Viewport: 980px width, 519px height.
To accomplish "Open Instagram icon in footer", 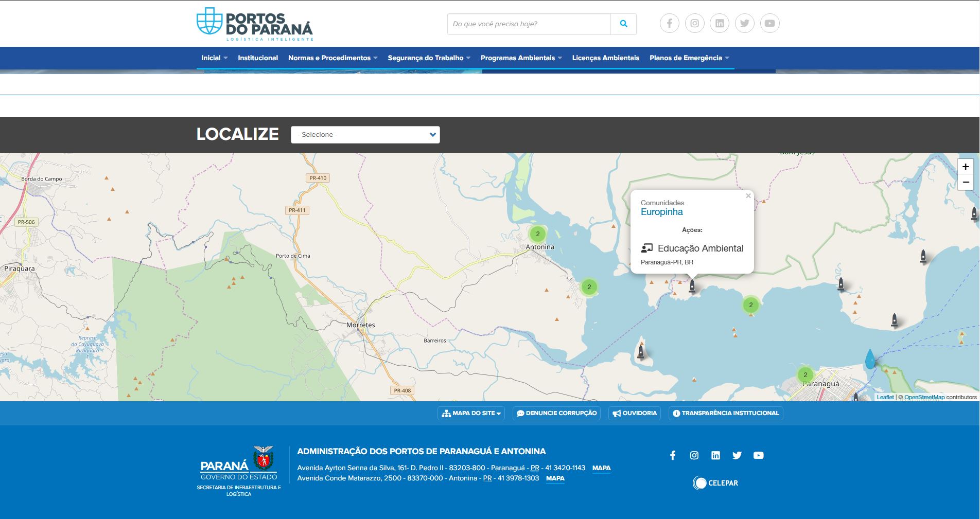I will tap(694, 455).
